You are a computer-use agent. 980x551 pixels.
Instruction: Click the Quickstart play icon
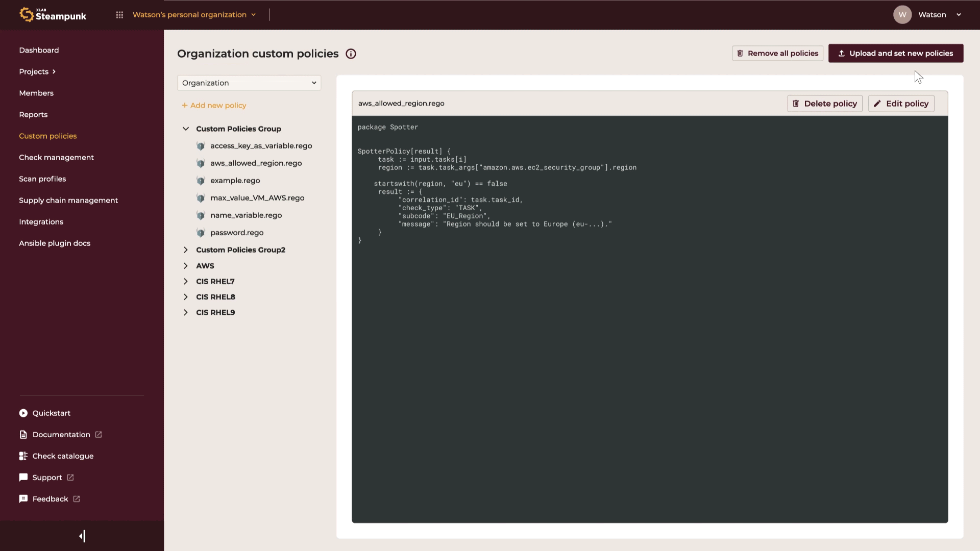[x=23, y=413]
